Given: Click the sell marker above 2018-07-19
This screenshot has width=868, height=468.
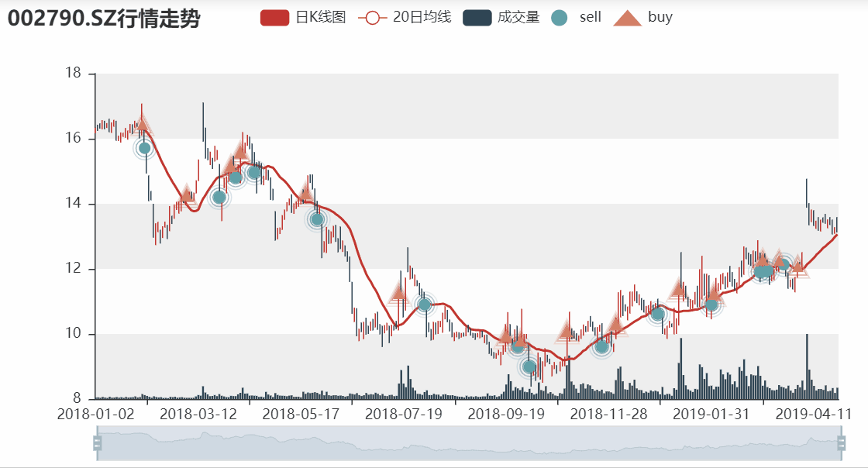Looking at the screenshot, I should tap(425, 305).
